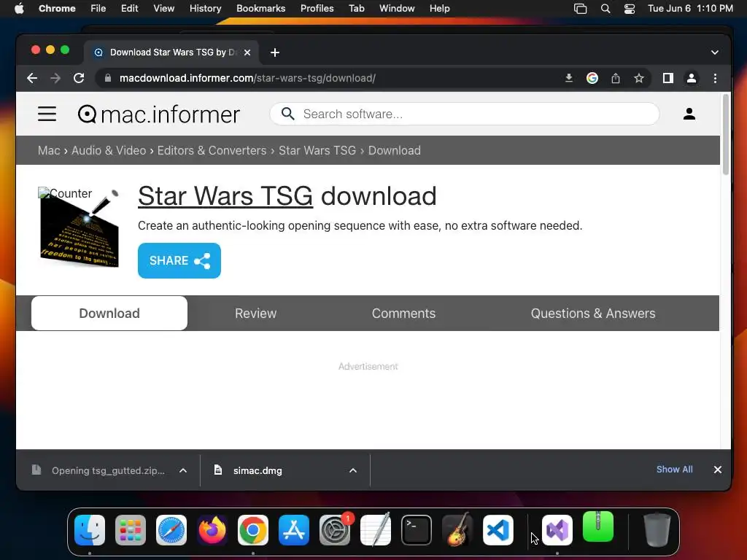This screenshot has height=560, width=747.
Task: Toggle Chrome side panel
Action: (668, 78)
